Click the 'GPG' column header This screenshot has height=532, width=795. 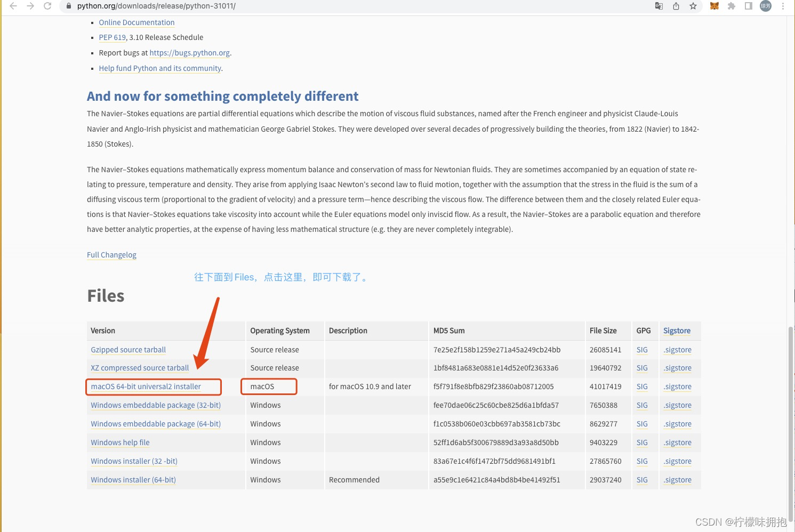click(644, 331)
